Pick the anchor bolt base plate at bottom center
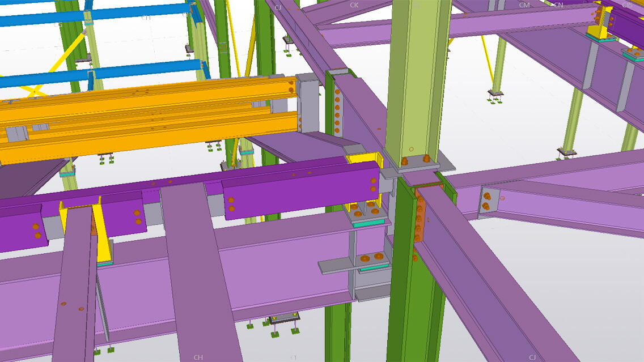This screenshot has width=644, height=362. click(283, 317)
